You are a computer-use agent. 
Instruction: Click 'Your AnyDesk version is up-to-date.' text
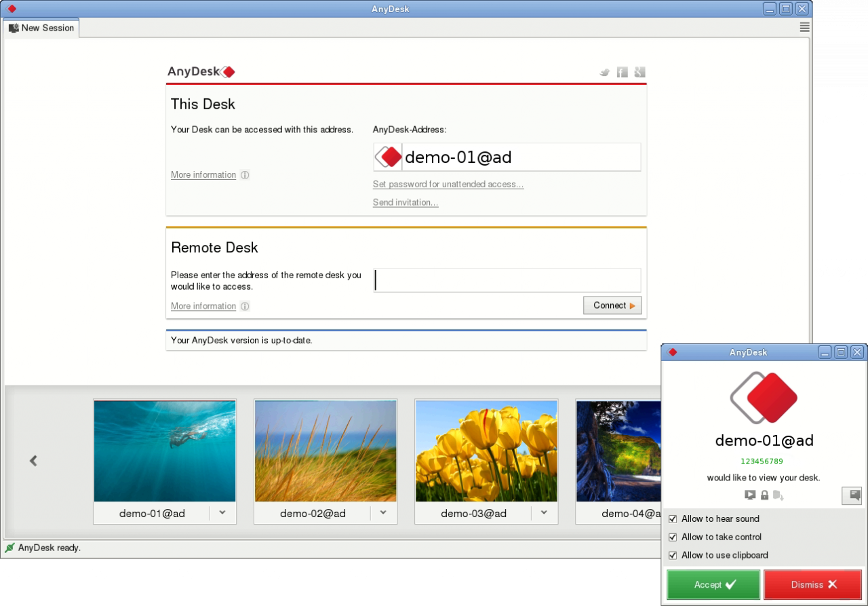pyautogui.click(x=241, y=341)
